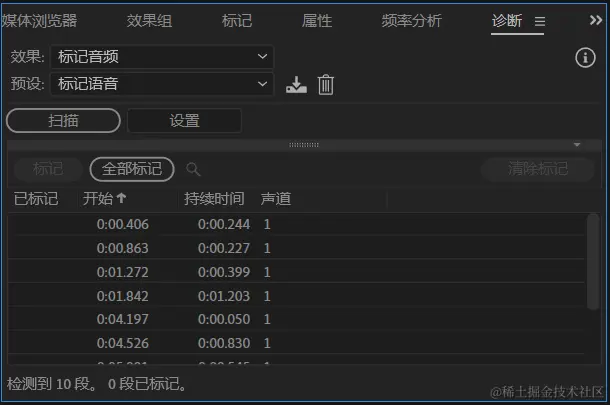Open the 预设 dropdown 标记语音
This screenshot has height=405, width=610.
pos(162,84)
